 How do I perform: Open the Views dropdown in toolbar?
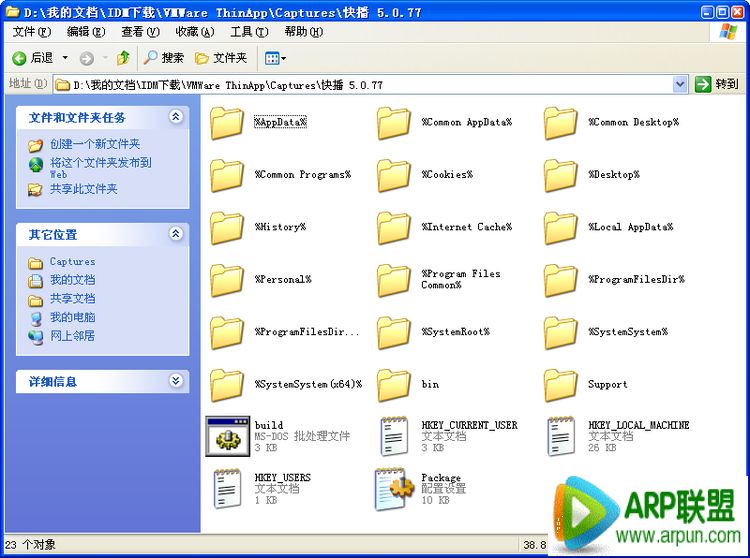[x=276, y=58]
